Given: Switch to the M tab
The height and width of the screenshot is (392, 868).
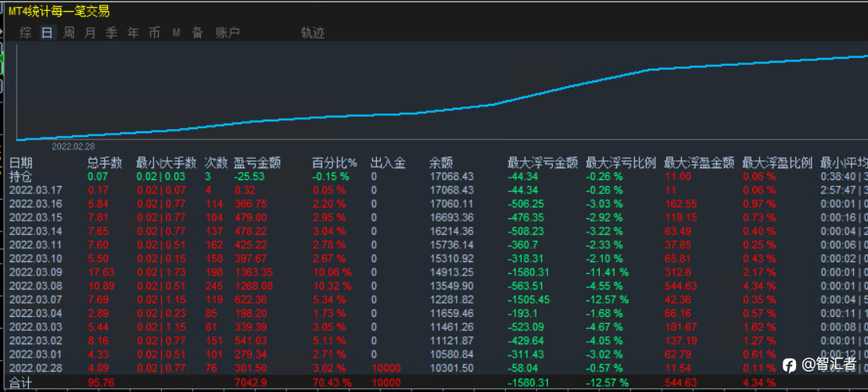Looking at the screenshot, I should tap(176, 33).
